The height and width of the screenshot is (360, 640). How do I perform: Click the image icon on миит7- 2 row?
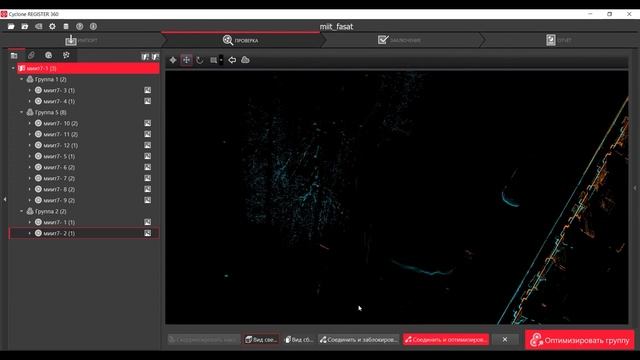point(148,233)
